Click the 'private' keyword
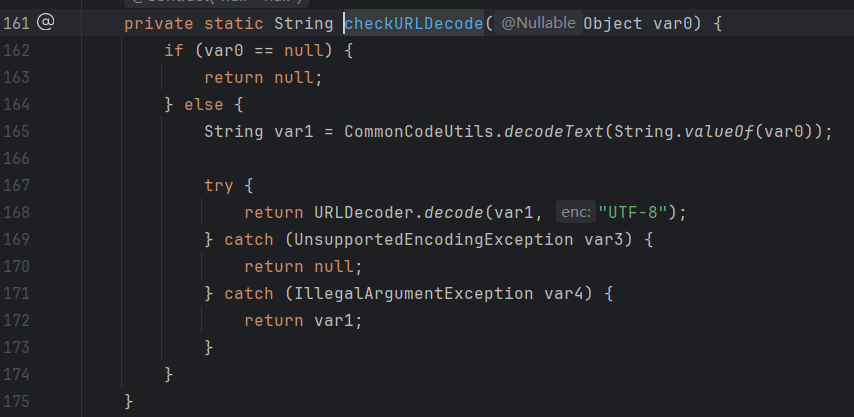This screenshot has height=417, width=854. coord(155,22)
